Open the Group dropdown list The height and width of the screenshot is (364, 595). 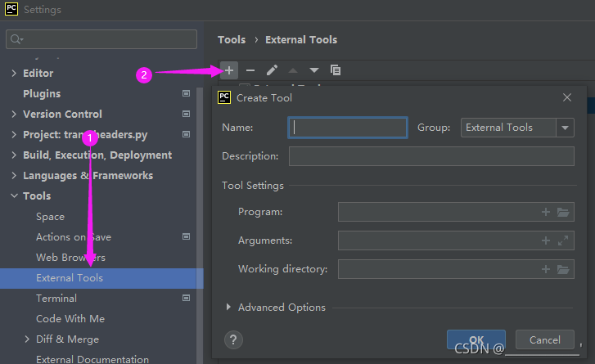[x=565, y=128]
